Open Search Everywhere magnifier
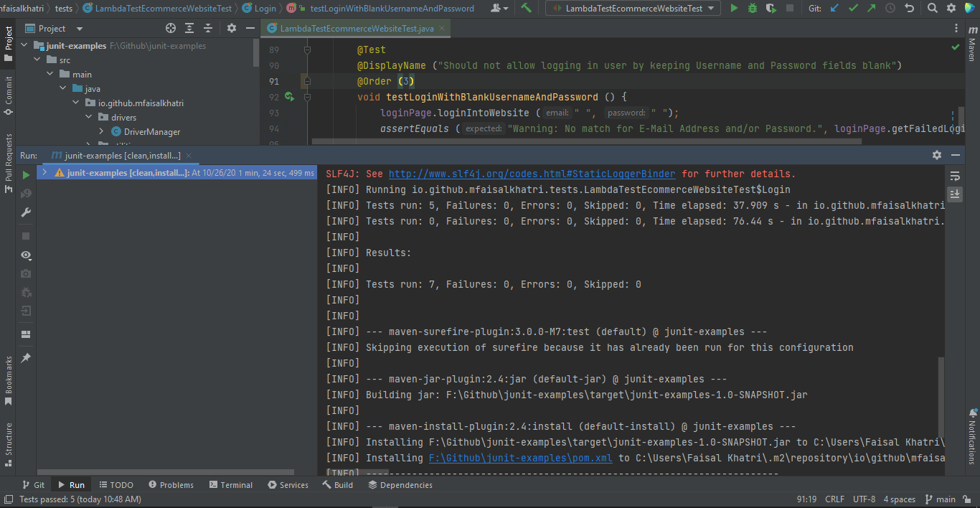The width and height of the screenshot is (980, 508). tap(933, 8)
